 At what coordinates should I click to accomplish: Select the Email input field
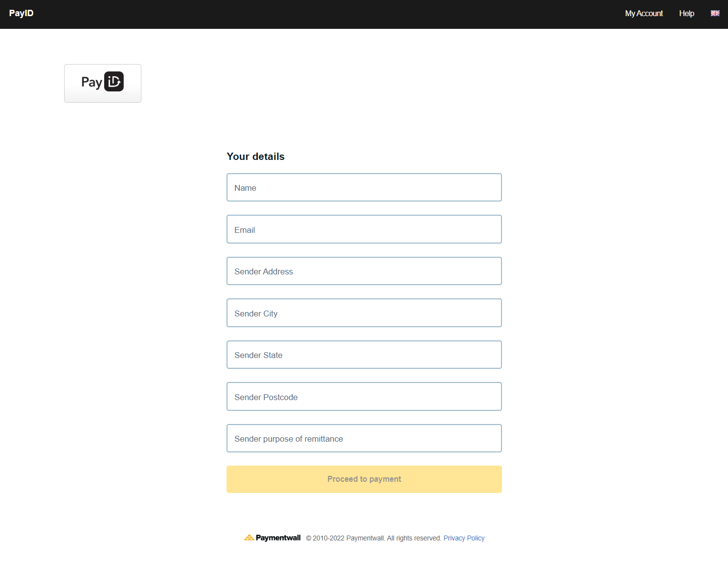click(x=364, y=229)
